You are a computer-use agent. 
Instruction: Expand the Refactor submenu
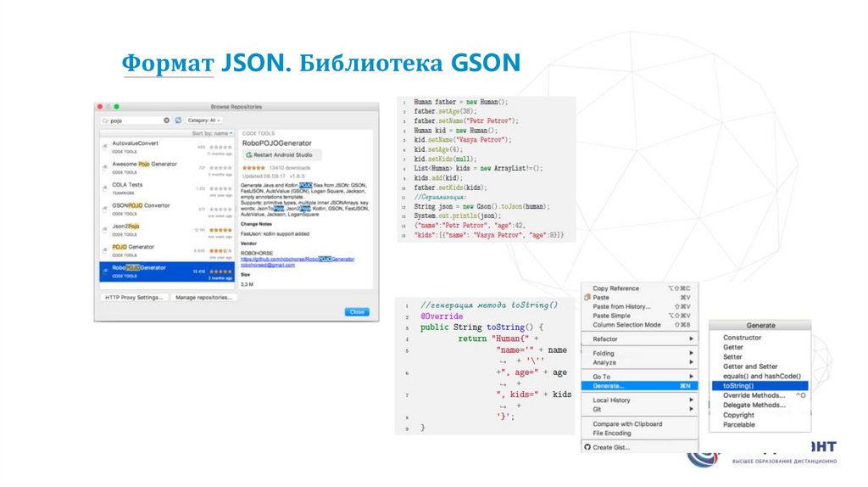[x=639, y=339]
